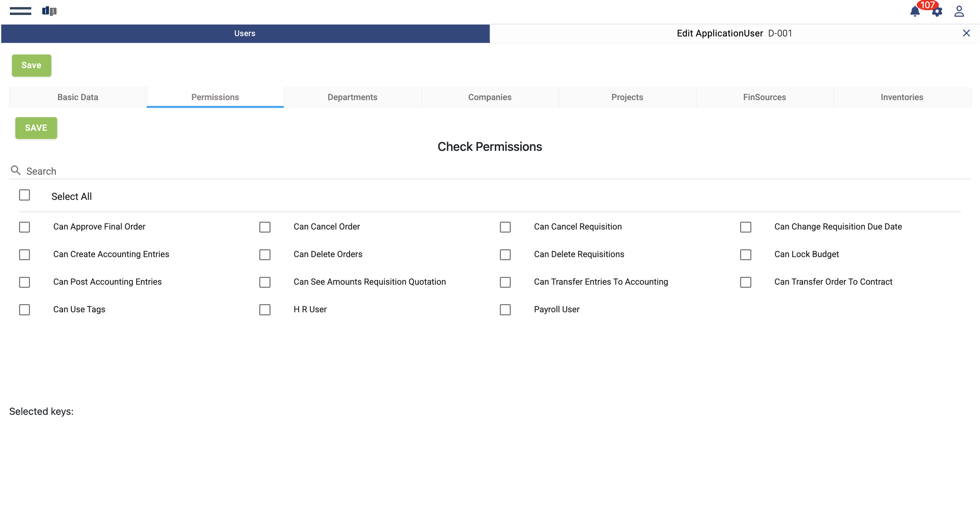Open the user profile icon
The width and height of the screenshot is (980, 519).
(959, 12)
